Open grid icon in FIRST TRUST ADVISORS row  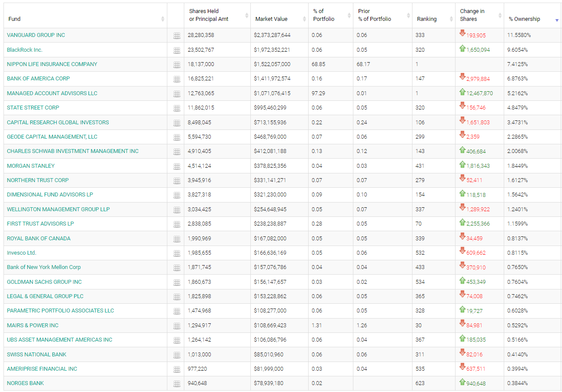(x=176, y=225)
